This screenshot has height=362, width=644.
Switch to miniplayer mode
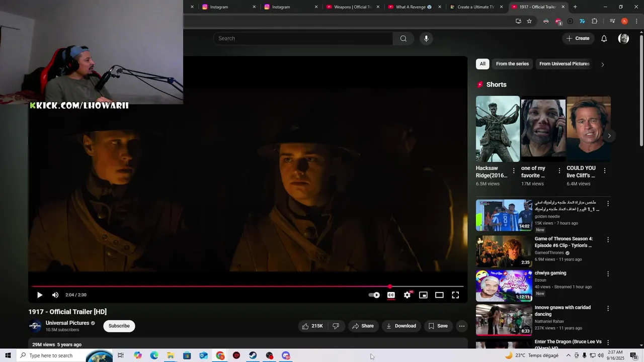[x=423, y=295]
